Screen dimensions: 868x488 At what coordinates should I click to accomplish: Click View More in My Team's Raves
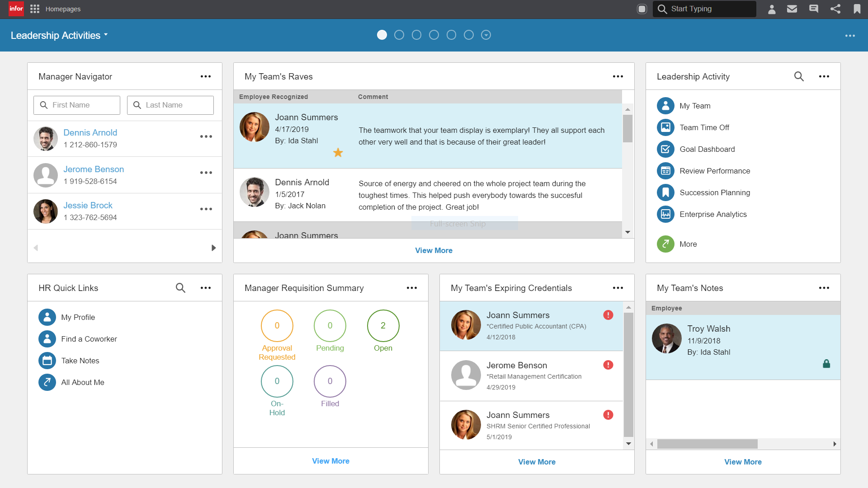(x=434, y=250)
